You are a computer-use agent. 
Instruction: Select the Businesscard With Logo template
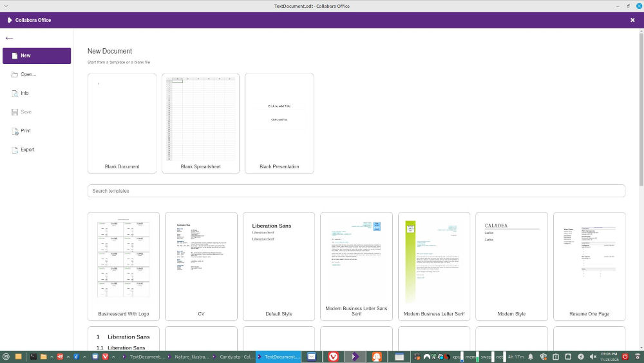pyautogui.click(x=123, y=266)
